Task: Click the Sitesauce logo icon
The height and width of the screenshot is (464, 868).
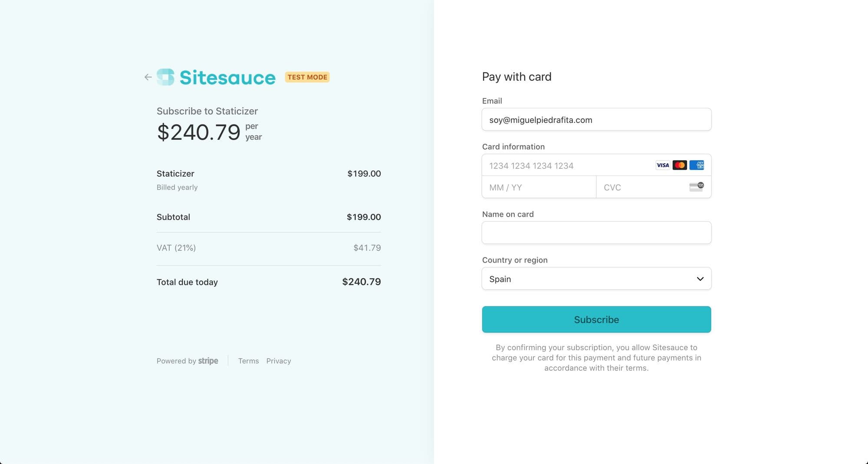Action: 165,77
